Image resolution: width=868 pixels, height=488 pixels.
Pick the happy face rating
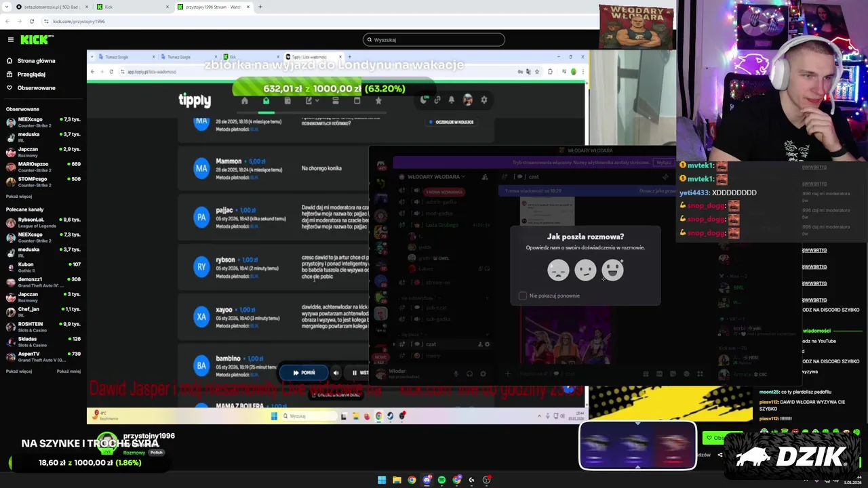pyautogui.click(x=612, y=270)
